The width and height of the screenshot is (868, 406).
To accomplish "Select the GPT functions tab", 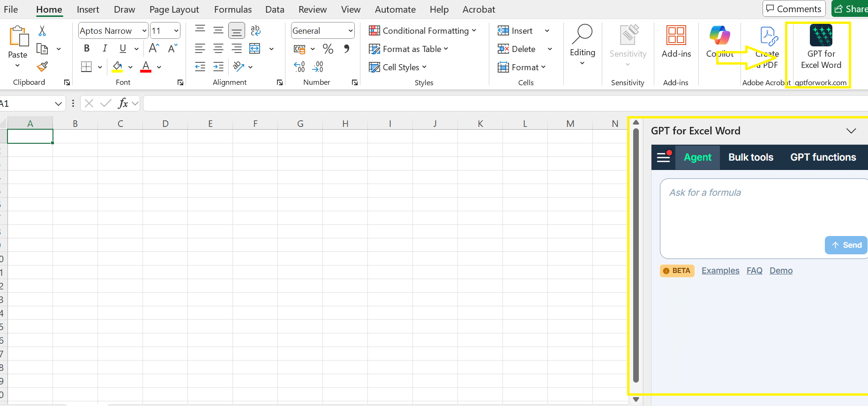I will [x=823, y=157].
